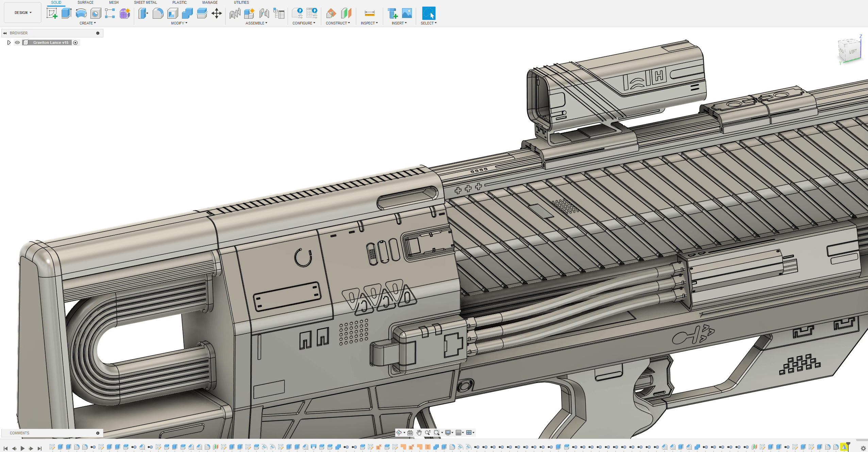The height and width of the screenshot is (452, 868).
Task: Open the Select dropdown menu
Action: [429, 23]
